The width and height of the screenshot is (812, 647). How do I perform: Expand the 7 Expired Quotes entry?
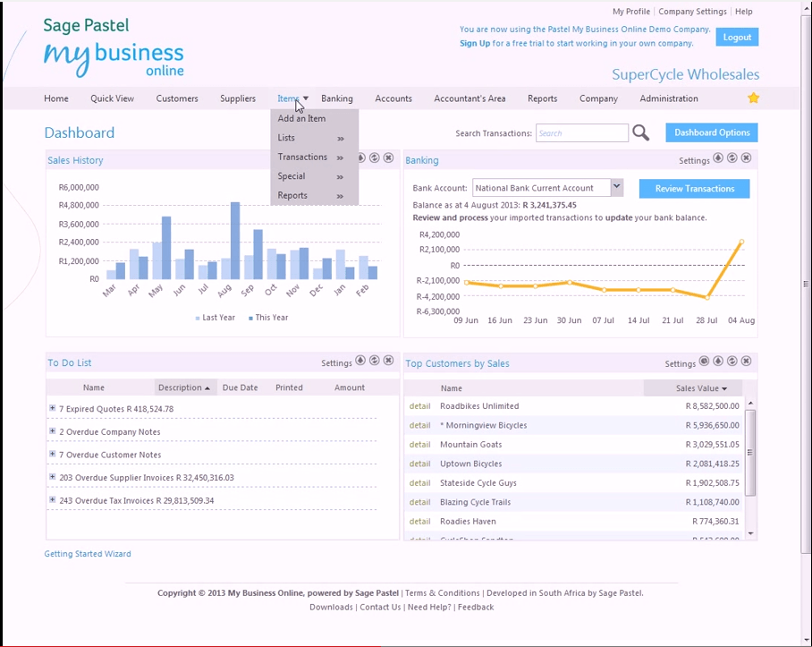(x=51, y=409)
